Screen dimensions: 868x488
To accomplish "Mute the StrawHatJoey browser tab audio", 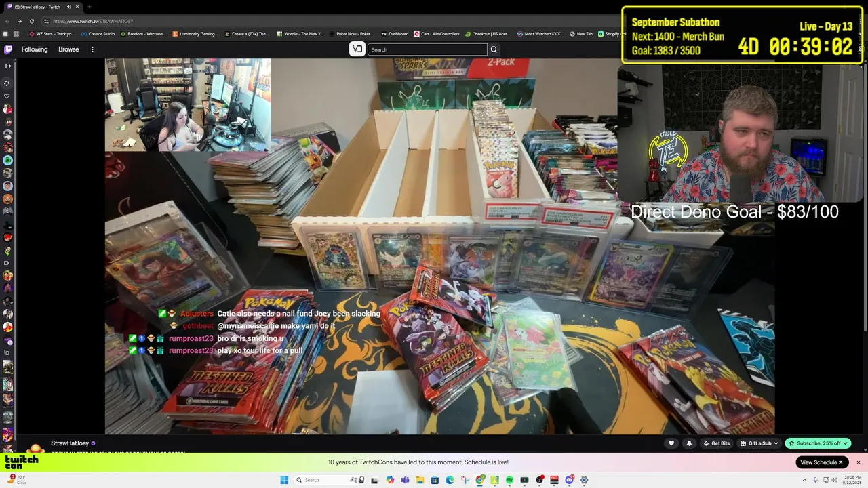I will [x=68, y=7].
